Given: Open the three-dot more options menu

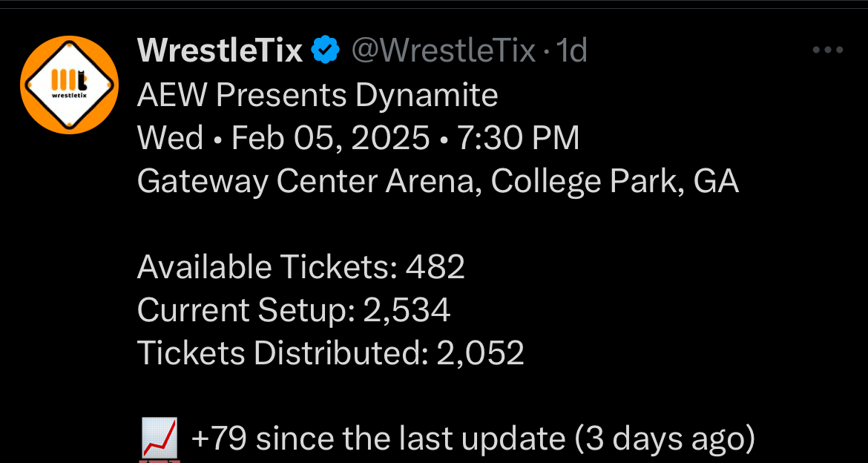Looking at the screenshot, I should pyautogui.click(x=828, y=50).
